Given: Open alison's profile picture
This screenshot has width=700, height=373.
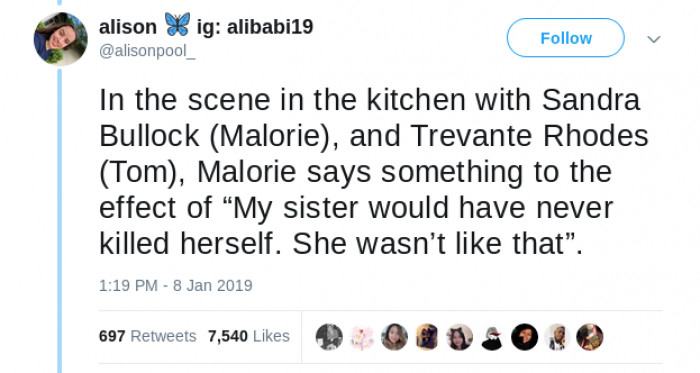Looking at the screenshot, I should [60, 38].
